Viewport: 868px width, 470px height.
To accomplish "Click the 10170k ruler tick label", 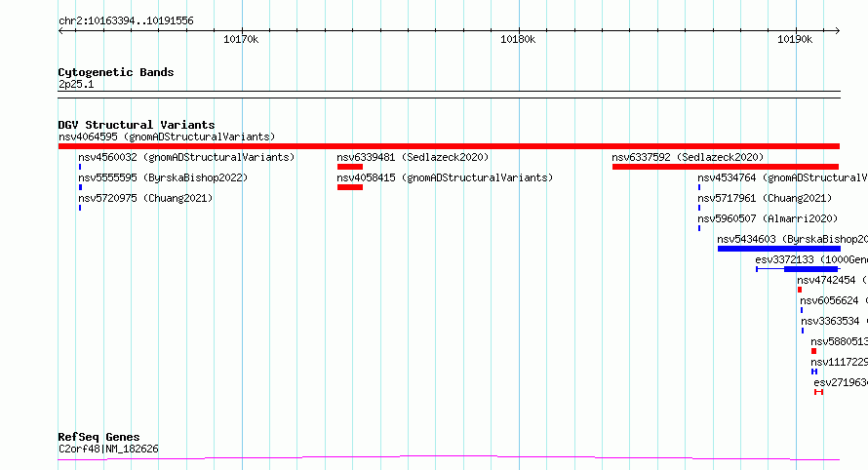I will point(241,39).
